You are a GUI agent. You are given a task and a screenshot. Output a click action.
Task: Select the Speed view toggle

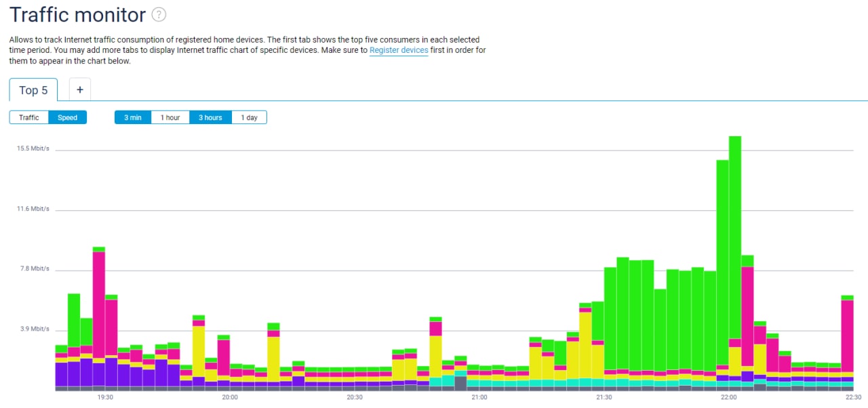point(68,117)
